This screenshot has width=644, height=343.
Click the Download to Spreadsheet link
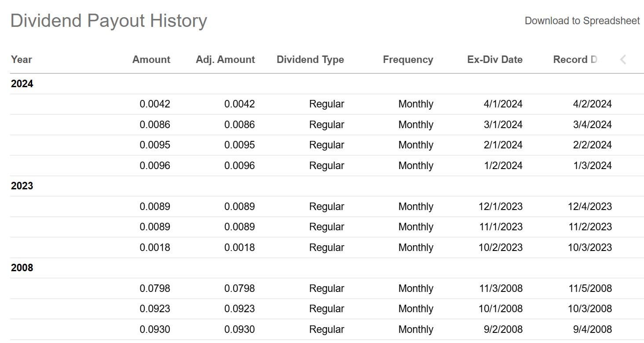582,21
